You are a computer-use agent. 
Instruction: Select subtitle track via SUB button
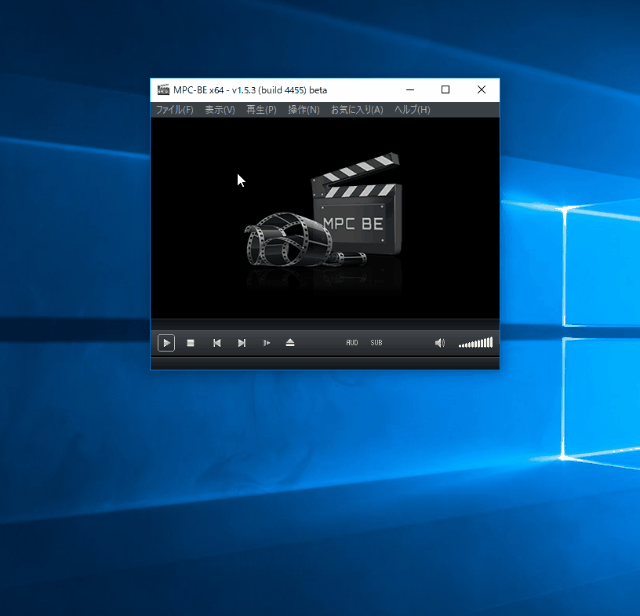(x=376, y=343)
